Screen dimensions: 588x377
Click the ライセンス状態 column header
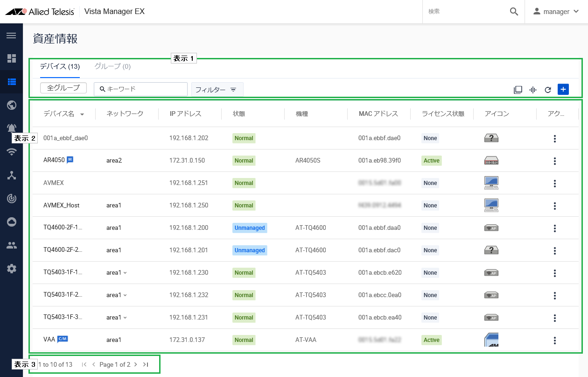(443, 114)
